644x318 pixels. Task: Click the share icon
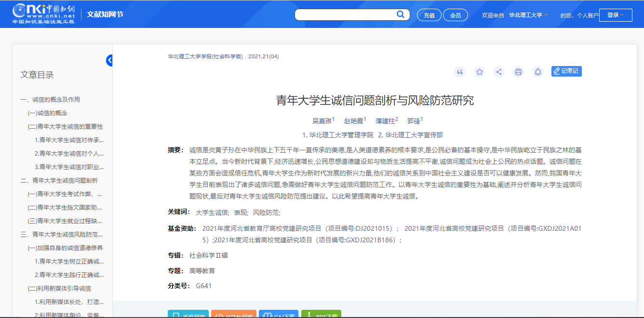tap(499, 72)
